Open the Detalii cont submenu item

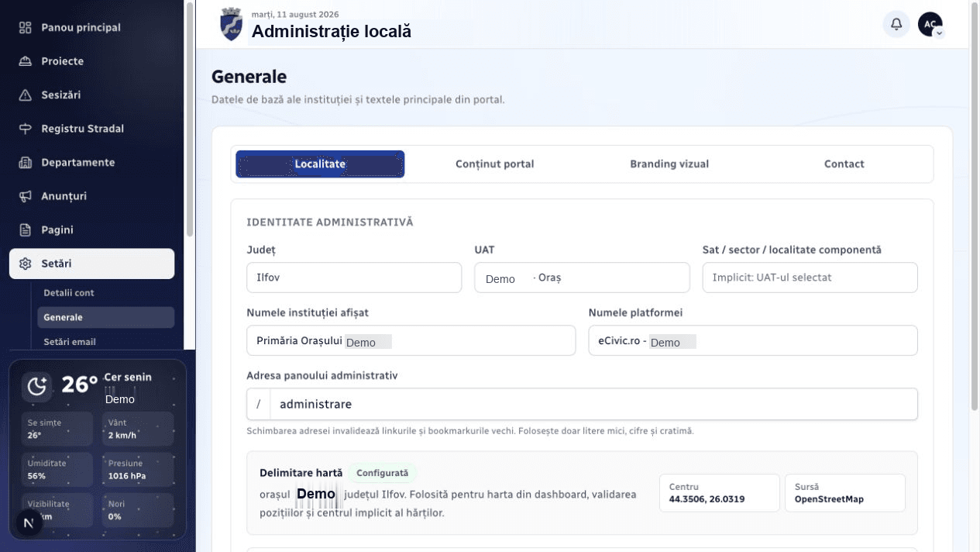tap(105, 293)
